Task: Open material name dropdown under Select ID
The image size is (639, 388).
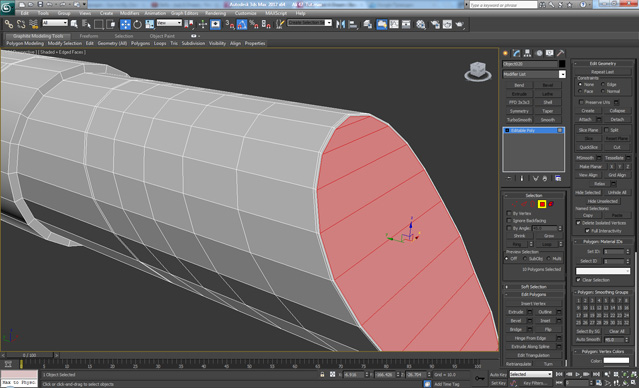Action: 603,271
